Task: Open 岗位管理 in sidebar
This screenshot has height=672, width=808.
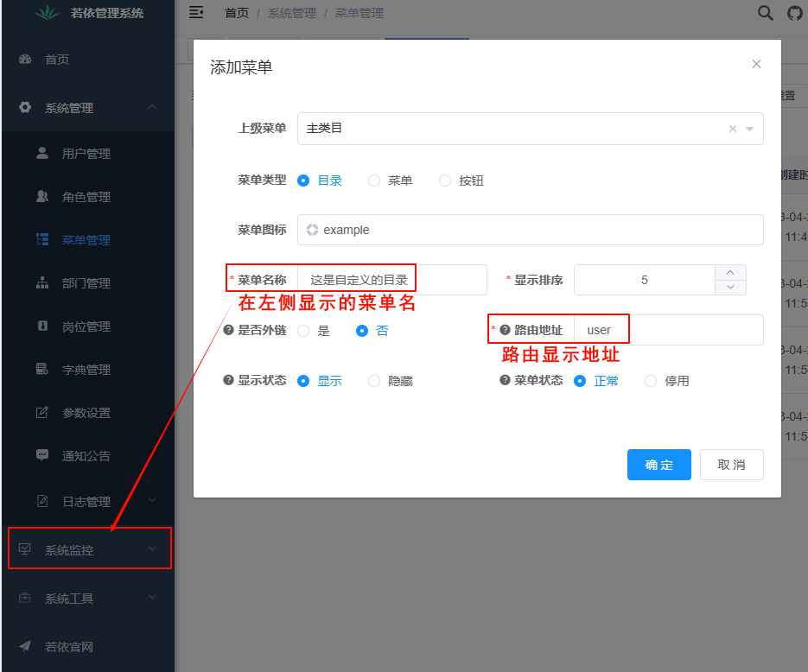Action: [88, 326]
